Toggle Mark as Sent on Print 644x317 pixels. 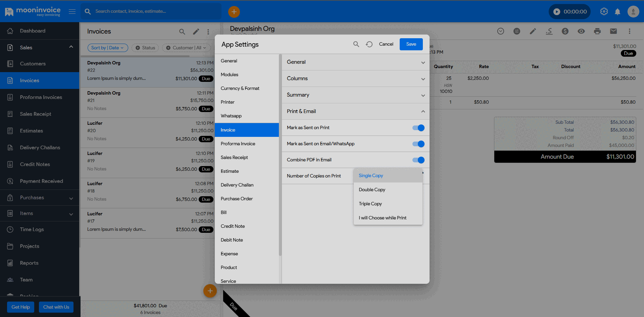click(418, 128)
